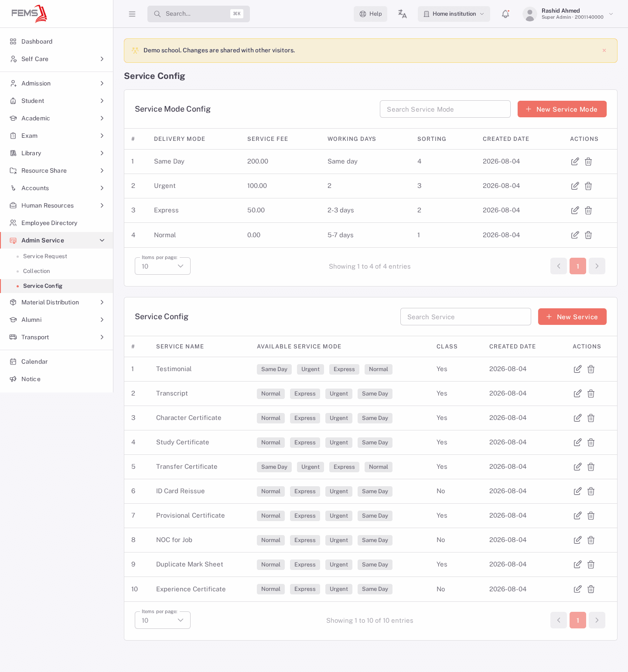Open Items per page dropdown in Service Mode Config
The image size is (628, 672).
(x=163, y=266)
